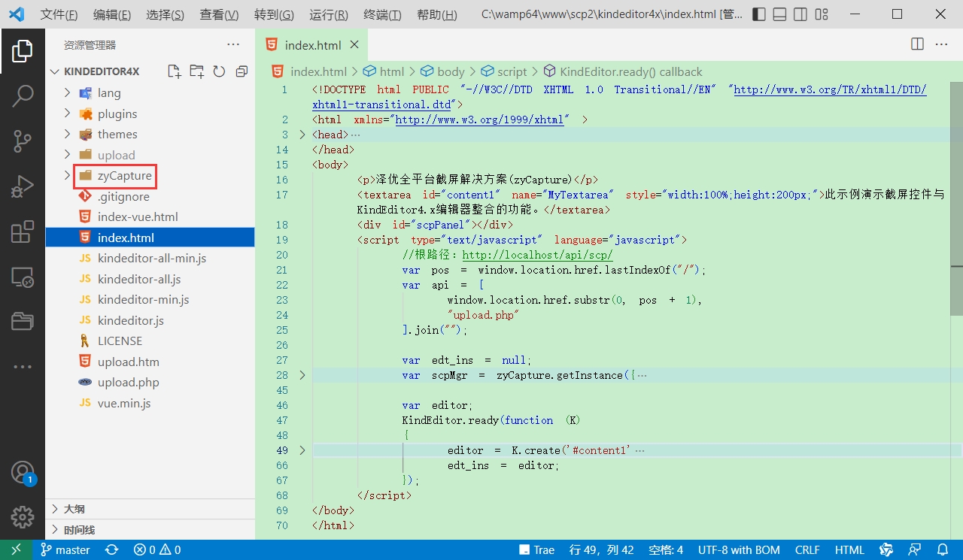Toggle the primary sidebar layout button
963x560 pixels.
click(x=759, y=14)
